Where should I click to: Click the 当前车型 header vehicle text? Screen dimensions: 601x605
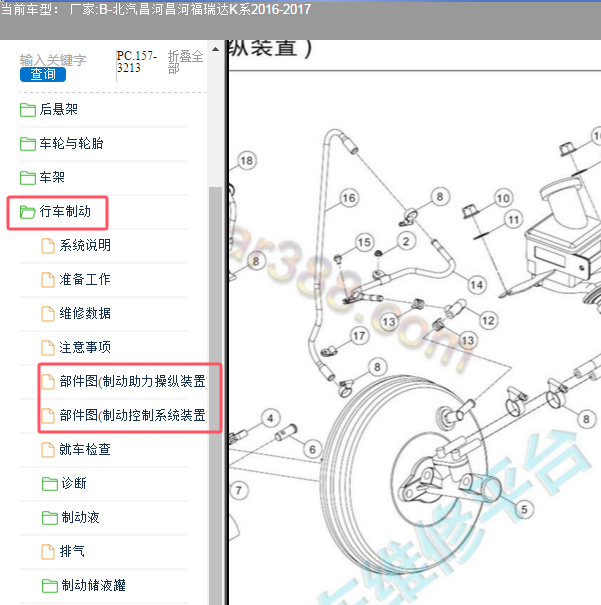click(x=156, y=9)
